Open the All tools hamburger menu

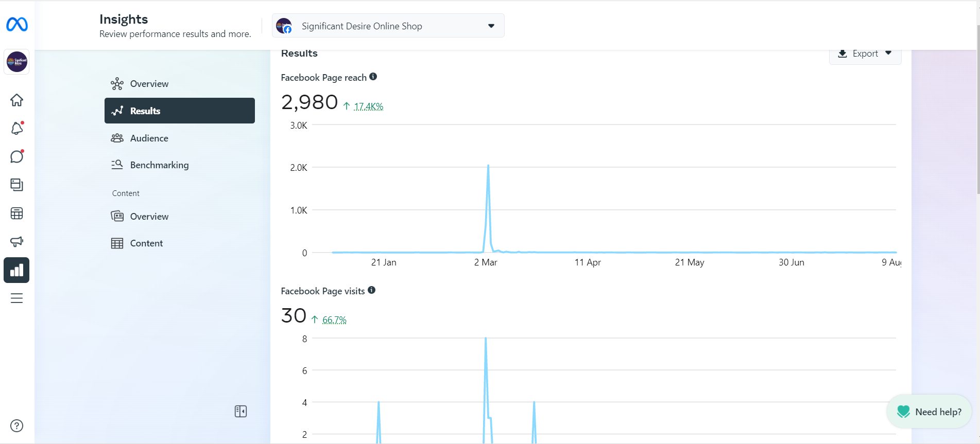pyautogui.click(x=17, y=298)
